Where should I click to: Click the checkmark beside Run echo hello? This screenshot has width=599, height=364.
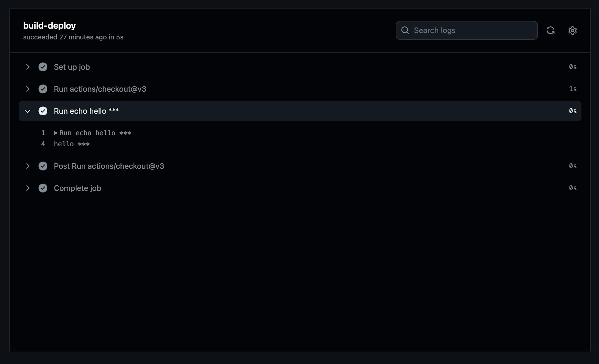43,111
